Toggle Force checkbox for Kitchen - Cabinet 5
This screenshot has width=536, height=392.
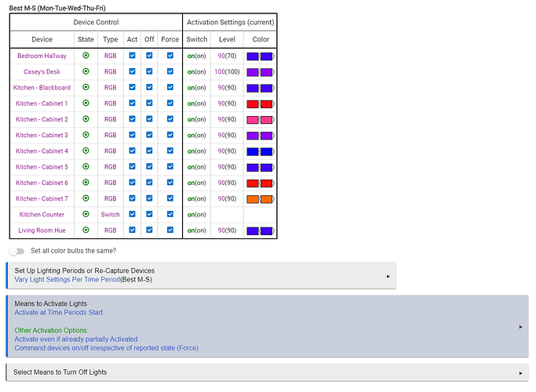170,166
